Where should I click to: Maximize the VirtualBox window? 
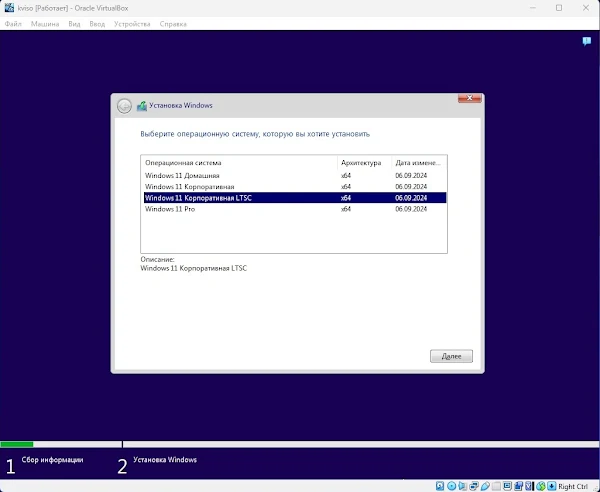(559, 8)
